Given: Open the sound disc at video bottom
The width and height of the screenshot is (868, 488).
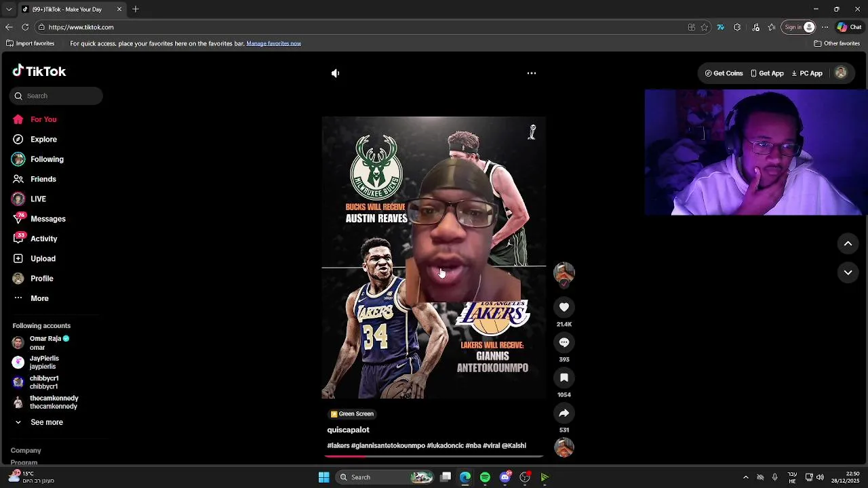Looking at the screenshot, I should click(564, 447).
